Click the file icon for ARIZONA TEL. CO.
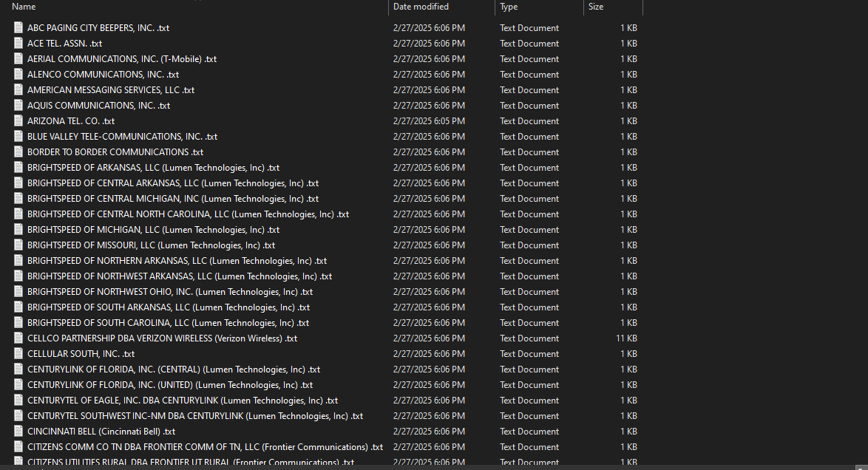The width and height of the screenshot is (868, 470). click(18, 120)
